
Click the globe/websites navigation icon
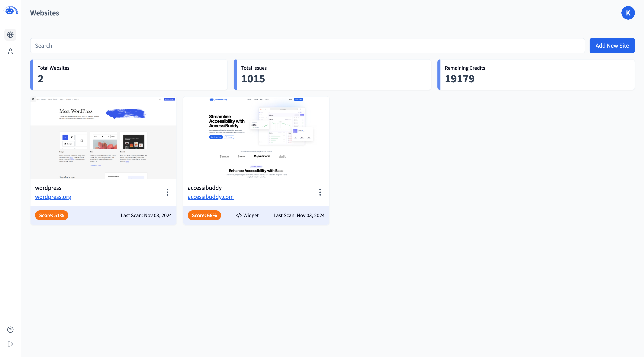coord(10,35)
